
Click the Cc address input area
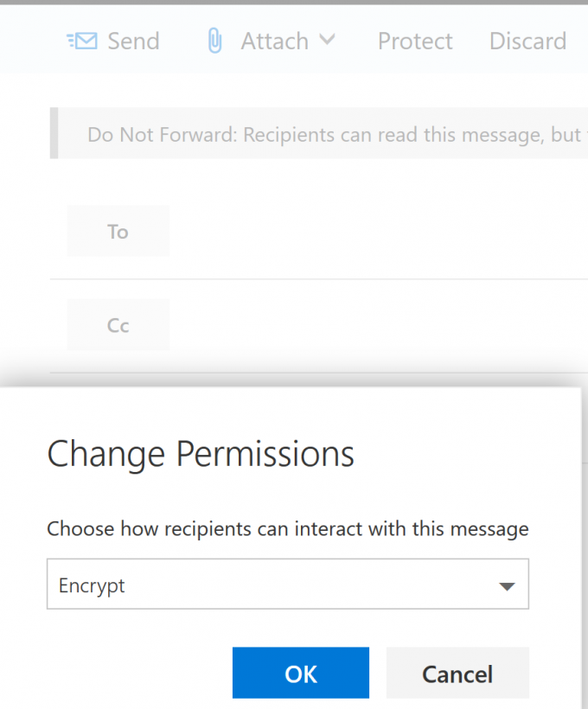click(363, 324)
